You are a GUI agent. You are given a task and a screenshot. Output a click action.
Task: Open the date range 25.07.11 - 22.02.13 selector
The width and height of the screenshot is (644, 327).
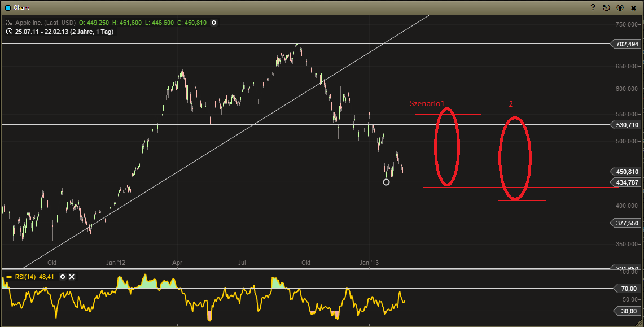64,32
